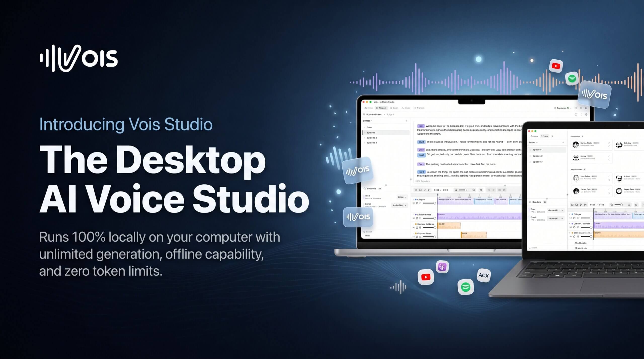The height and width of the screenshot is (359, 644).
Task: Open the Audier Werl dropdown
Action: pos(399,205)
